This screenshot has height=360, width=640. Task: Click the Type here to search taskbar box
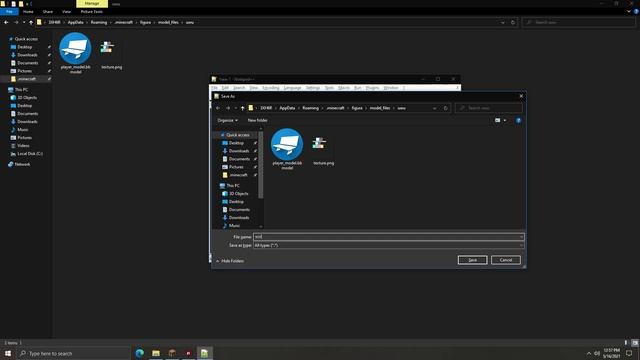(x=73, y=353)
